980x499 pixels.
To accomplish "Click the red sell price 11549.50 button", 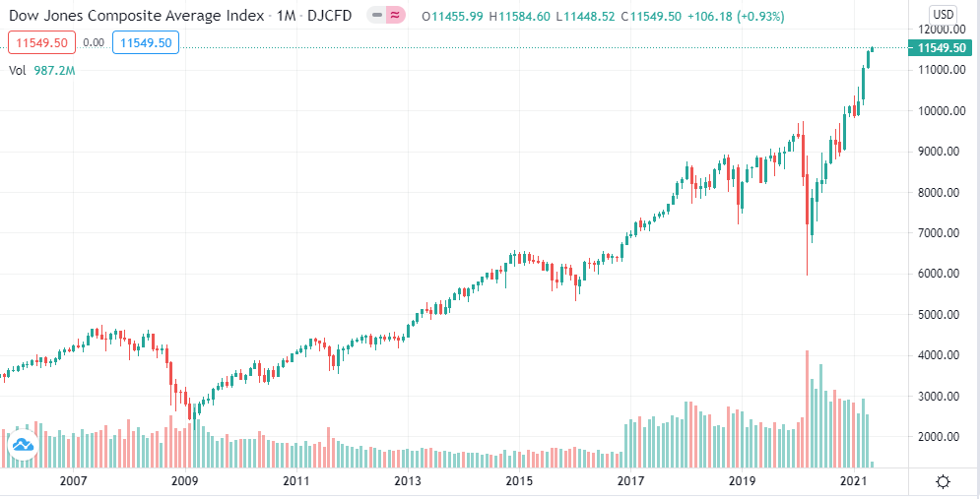I will point(37,42).
